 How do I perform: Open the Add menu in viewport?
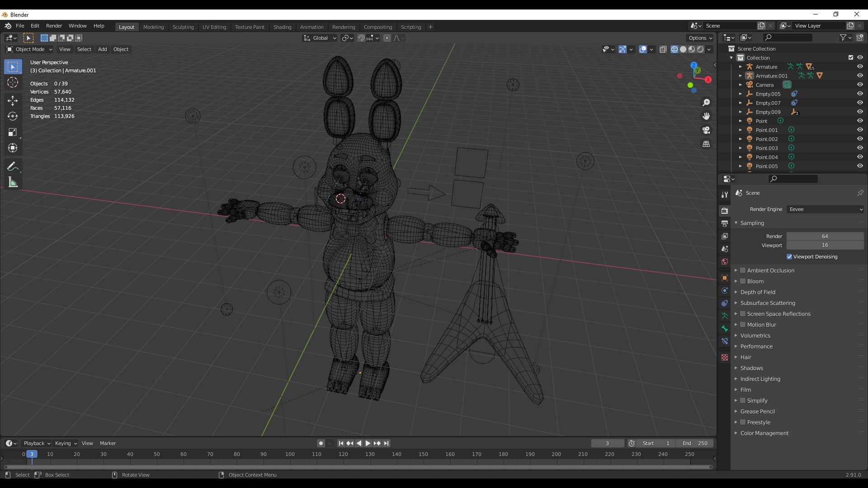103,49
